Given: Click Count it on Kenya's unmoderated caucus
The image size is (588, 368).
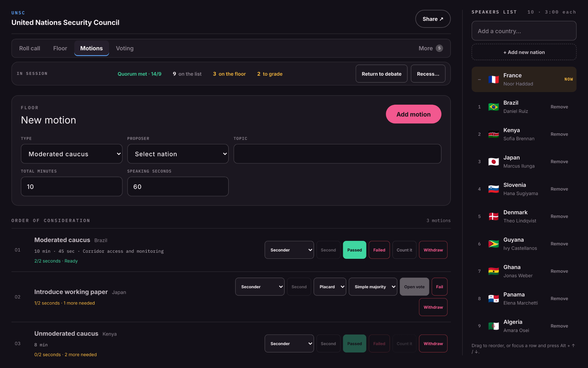Looking at the screenshot, I should [404, 343].
